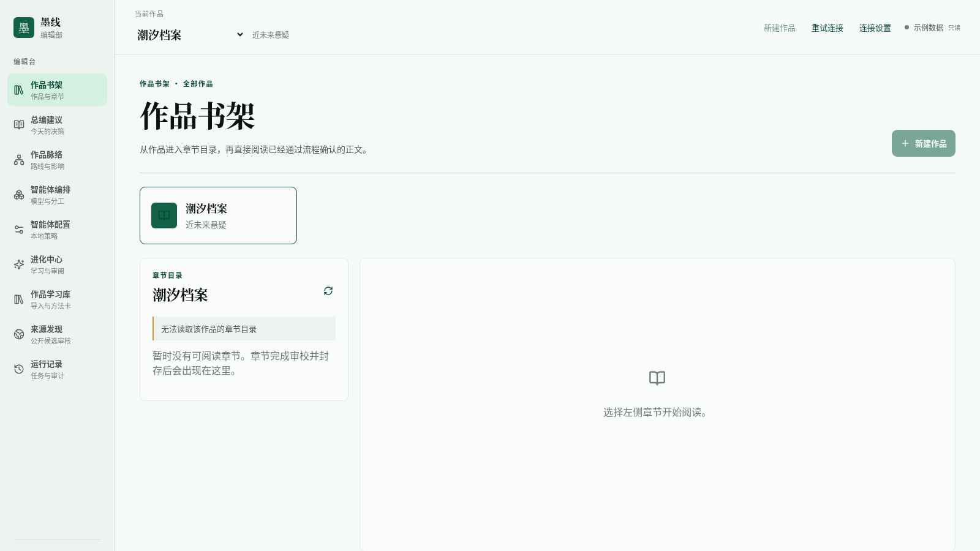The height and width of the screenshot is (551, 980).
Task: Click the 无法读取该作品的章节目录 warning message
Action: [x=244, y=329]
